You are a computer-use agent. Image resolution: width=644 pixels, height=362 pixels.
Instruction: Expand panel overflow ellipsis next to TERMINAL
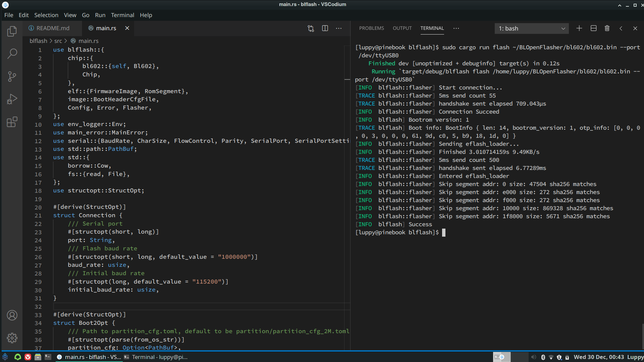pos(456,28)
